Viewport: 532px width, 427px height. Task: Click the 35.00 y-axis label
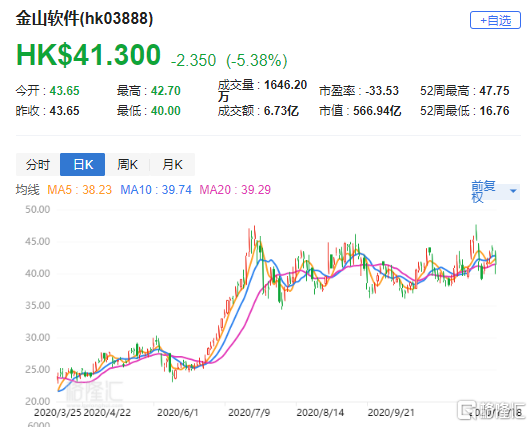point(38,305)
